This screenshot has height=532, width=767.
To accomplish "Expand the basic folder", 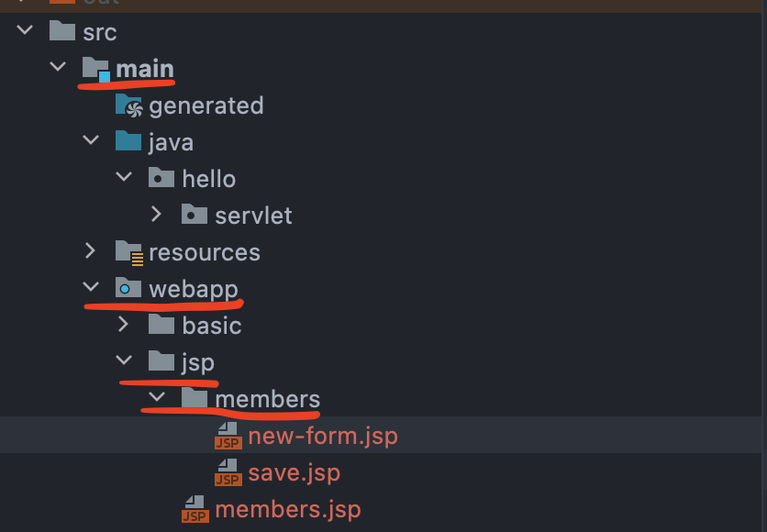I will point(124,325).
